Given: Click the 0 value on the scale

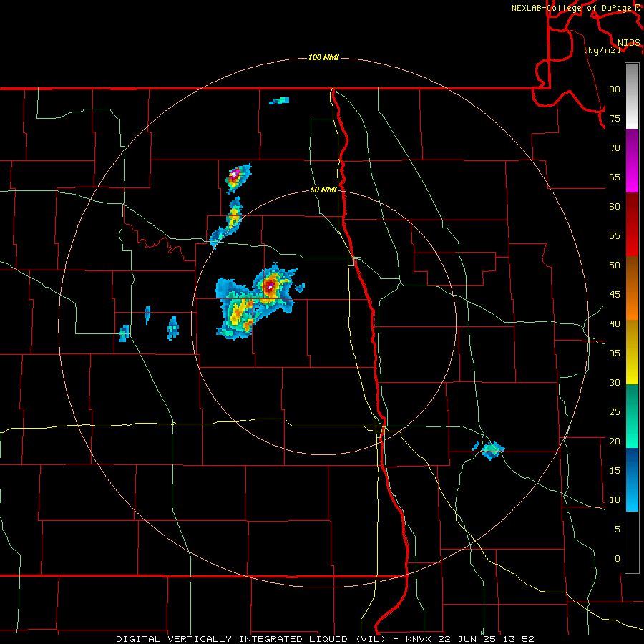Looking at the screenshot, I should point(618,559).
